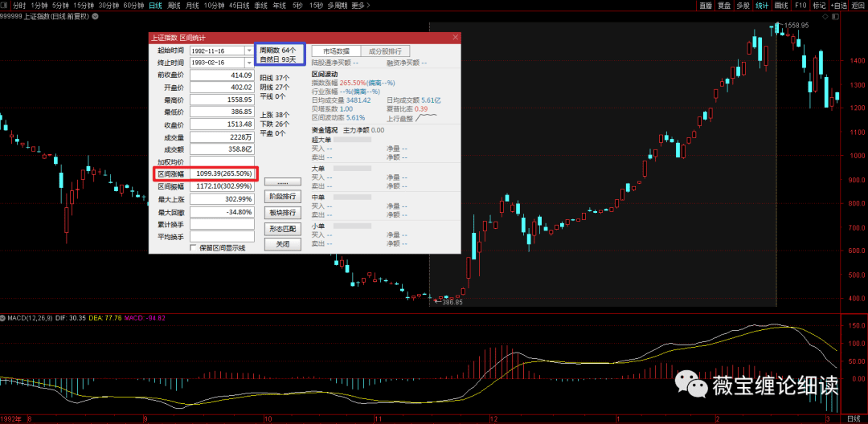Click the 大单 progress bar
868x424 pixels.
352,168
